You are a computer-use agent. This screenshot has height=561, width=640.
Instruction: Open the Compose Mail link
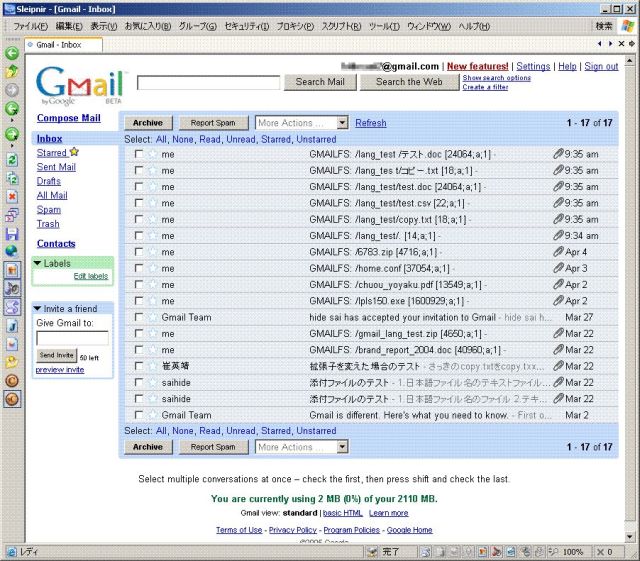(x=69, y=118)
